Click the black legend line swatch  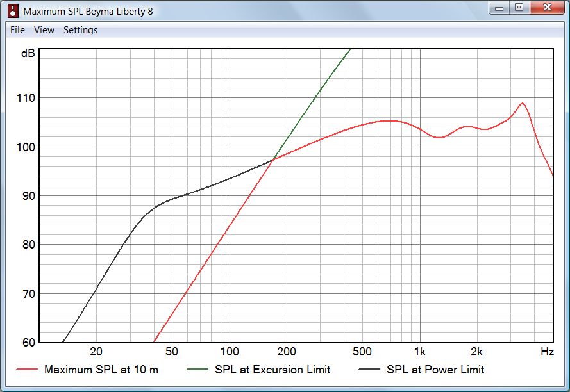[369, 370]
